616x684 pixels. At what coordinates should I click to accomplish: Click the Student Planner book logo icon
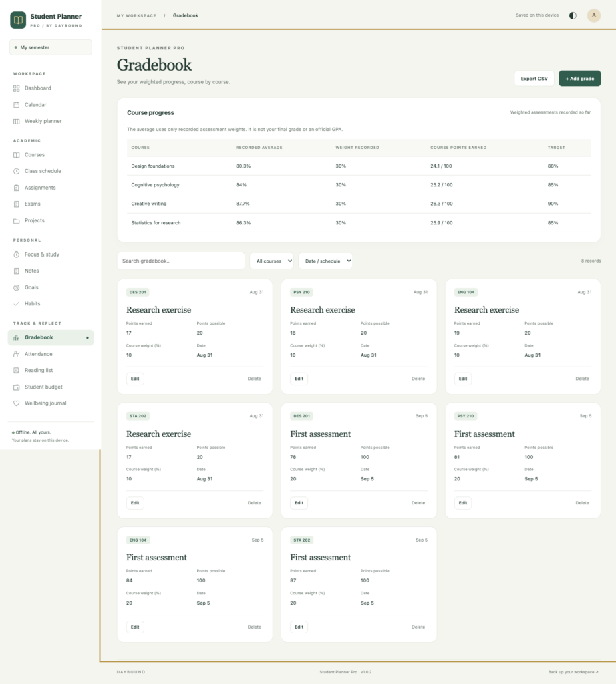18,20
